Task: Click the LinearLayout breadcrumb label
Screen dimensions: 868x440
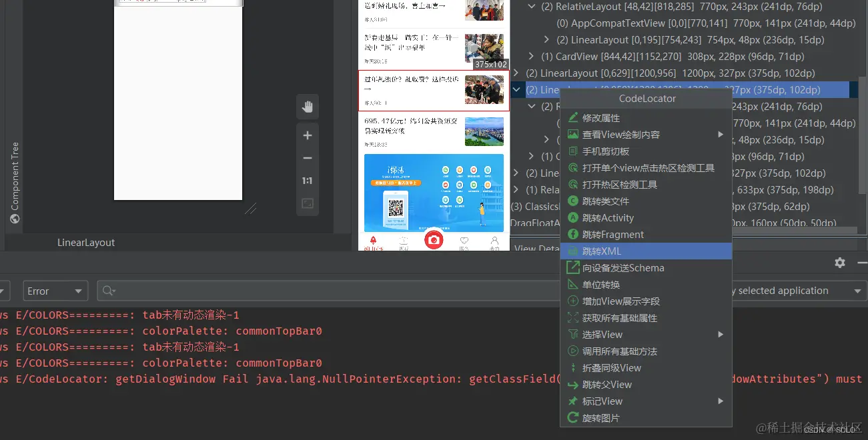Action: [x=86, y=243]
